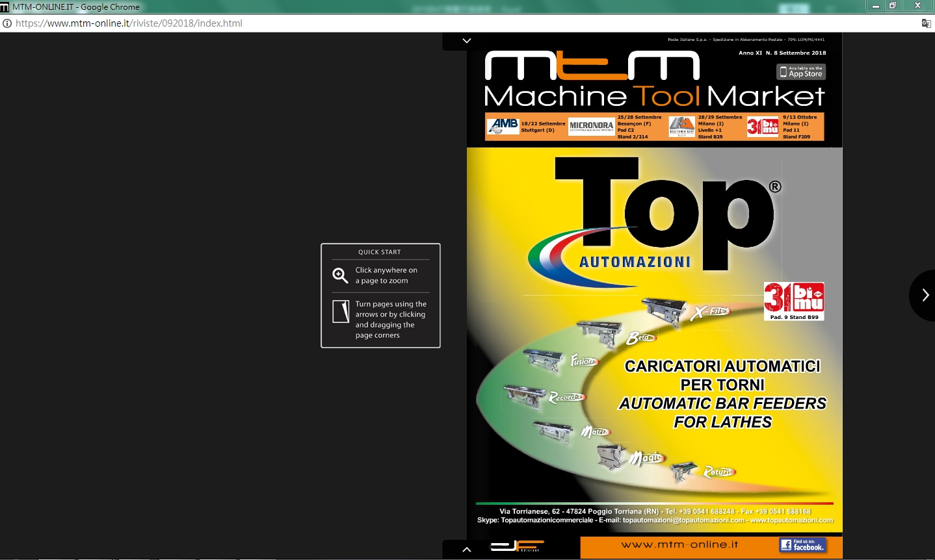Click 'Anno XI N. 8 Settembre 2018' text

click(x=782, y=53)
